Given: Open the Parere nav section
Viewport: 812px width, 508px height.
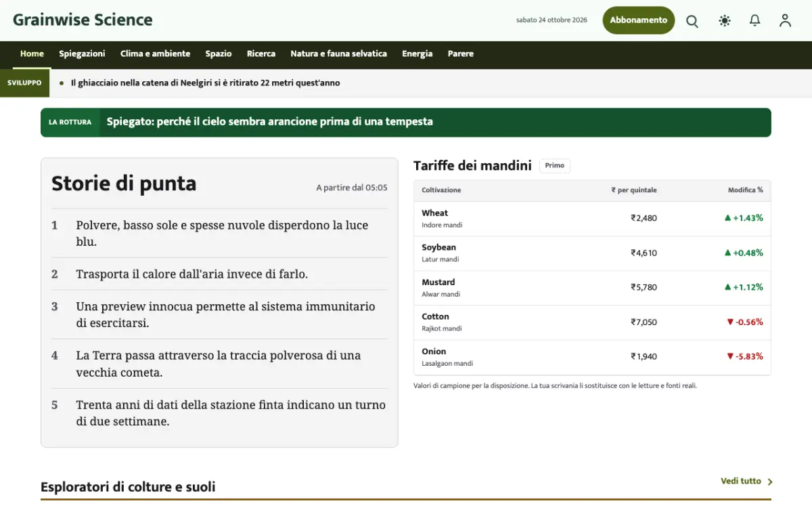Looking at the screenshot, I should coord(461,54).
